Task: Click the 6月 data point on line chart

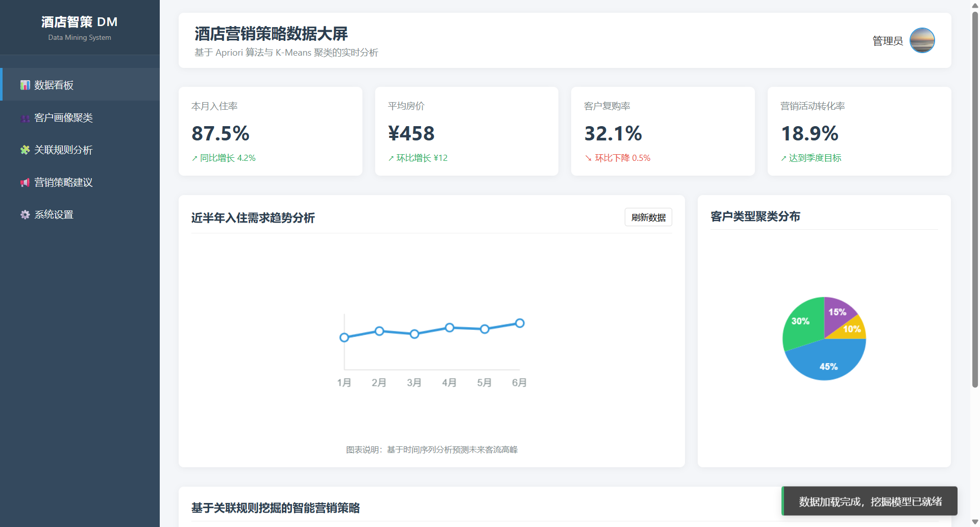Action: click(520, 323)
